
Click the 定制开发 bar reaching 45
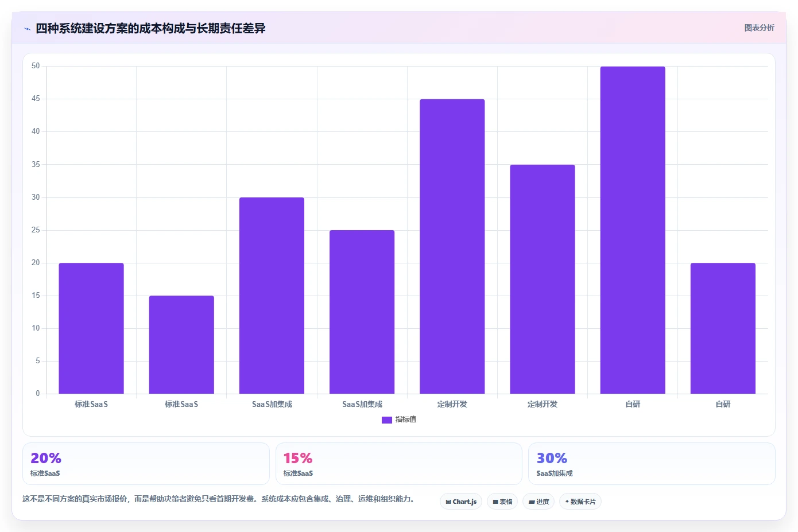tap(452, 246)
